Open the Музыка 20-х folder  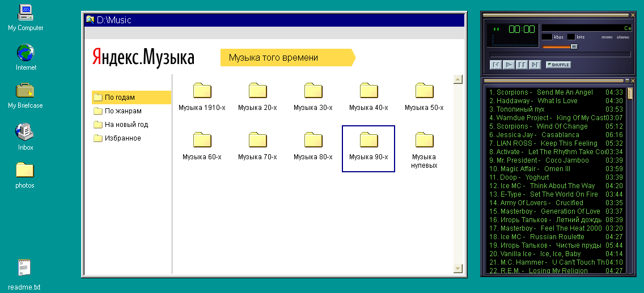coord(257,96)
